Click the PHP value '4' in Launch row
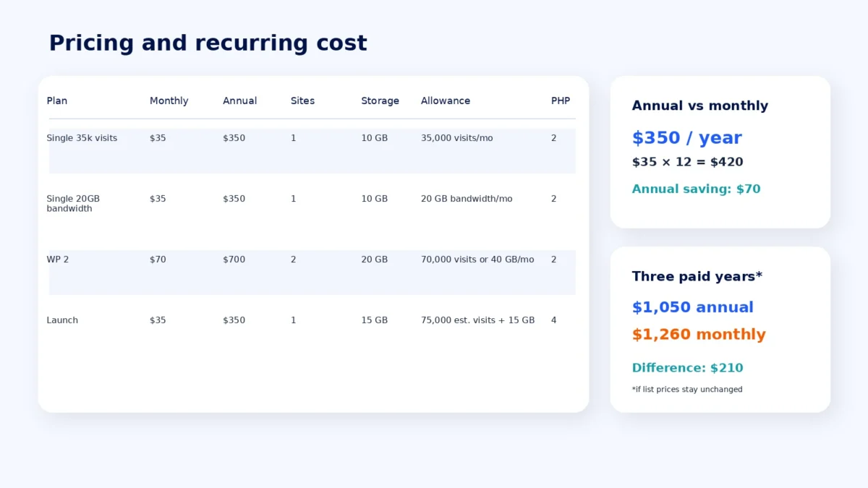This screenshot has height=488, width=868. (x=554, y=320)
